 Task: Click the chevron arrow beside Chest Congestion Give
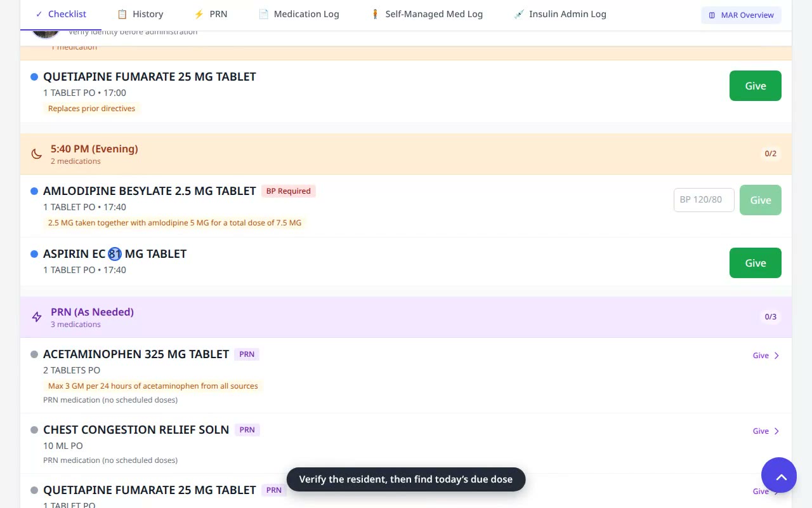pos(776,431)
